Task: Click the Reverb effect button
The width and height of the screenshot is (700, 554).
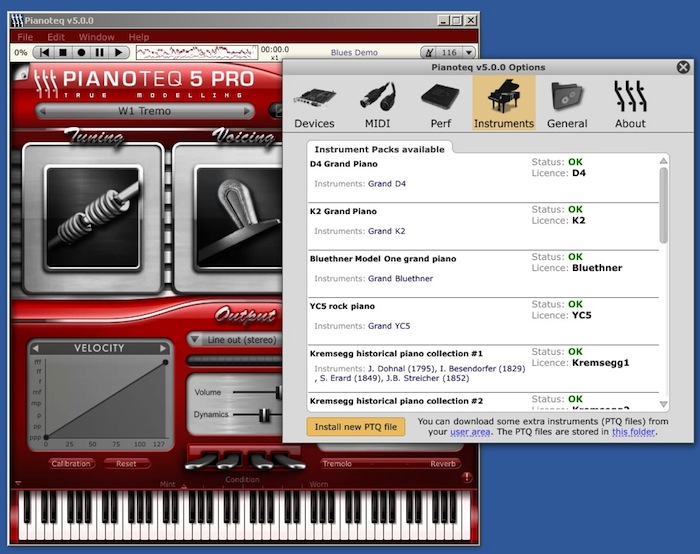Action: click(x=443, y=464)
